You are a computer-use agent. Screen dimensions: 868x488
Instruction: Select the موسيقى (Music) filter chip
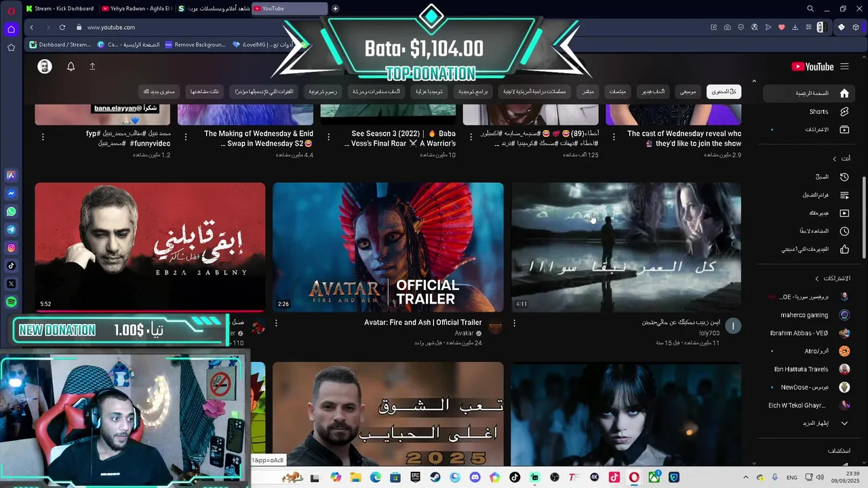coord(688,91)
